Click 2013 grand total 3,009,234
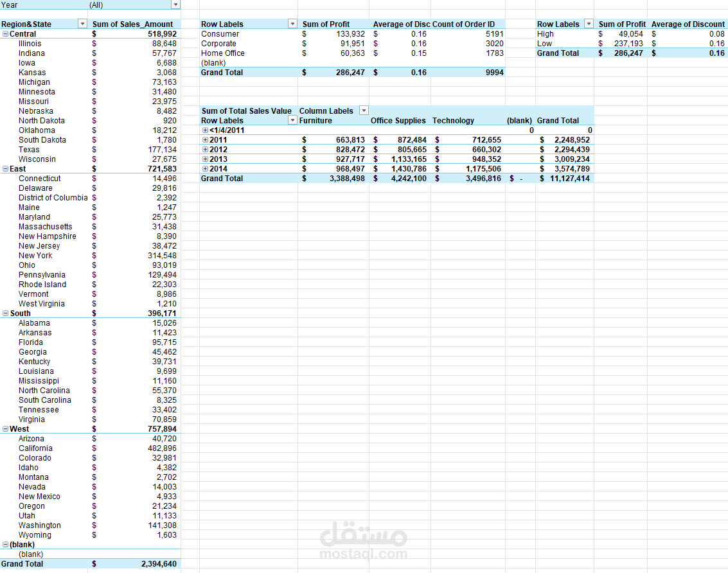The height and width of the screenshot is (573, 728). 572,159
